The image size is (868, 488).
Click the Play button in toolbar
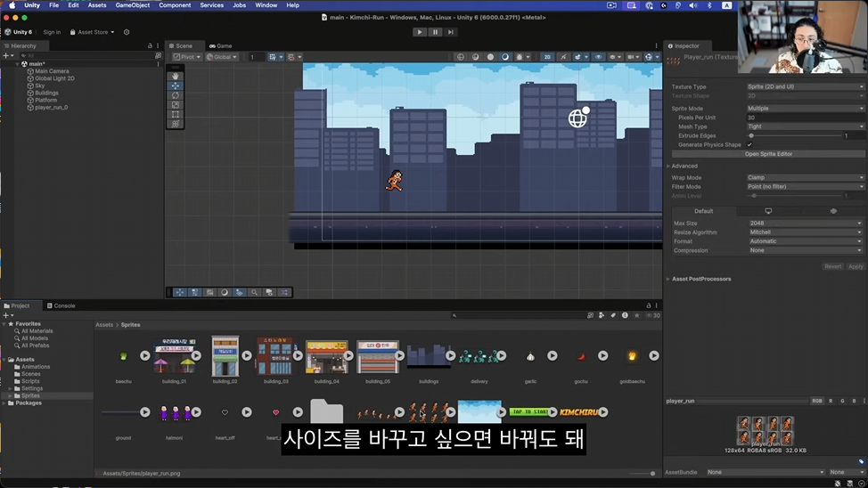click(420, 32)
